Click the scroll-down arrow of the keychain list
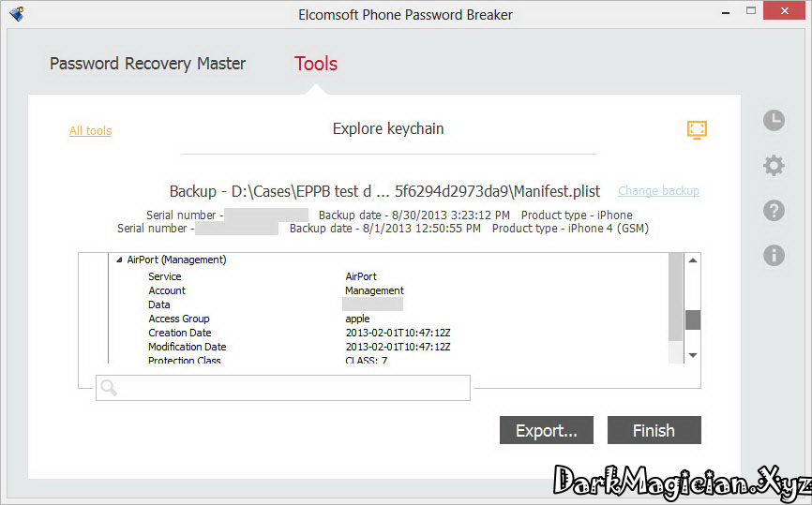This screenshot has width=812, height=505. point(693,355)
